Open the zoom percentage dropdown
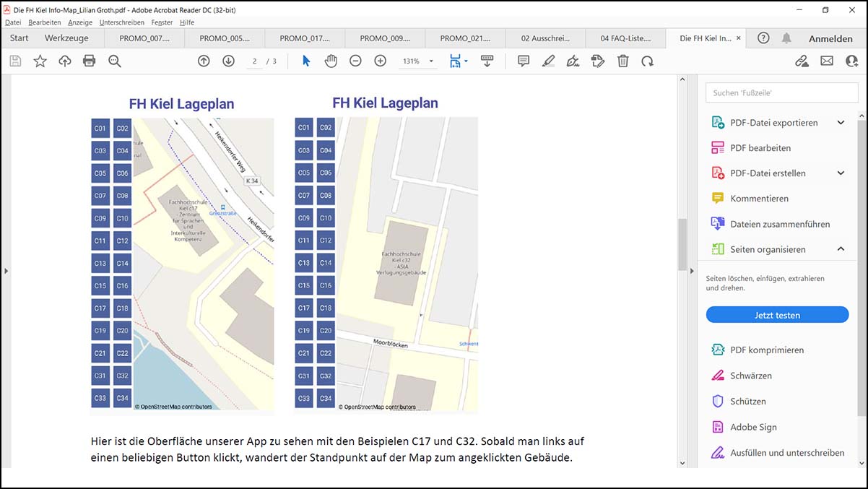Image resolution: width=868 pixels, height=489 pixels. [430, 61]
